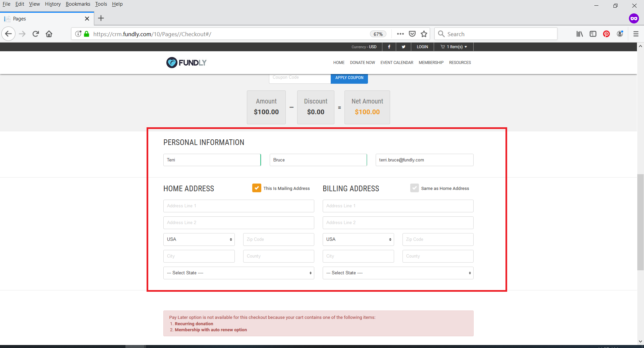The image size is (644, 348).
Task: Uncheck This Is Mailing Address
Action: 257,188
